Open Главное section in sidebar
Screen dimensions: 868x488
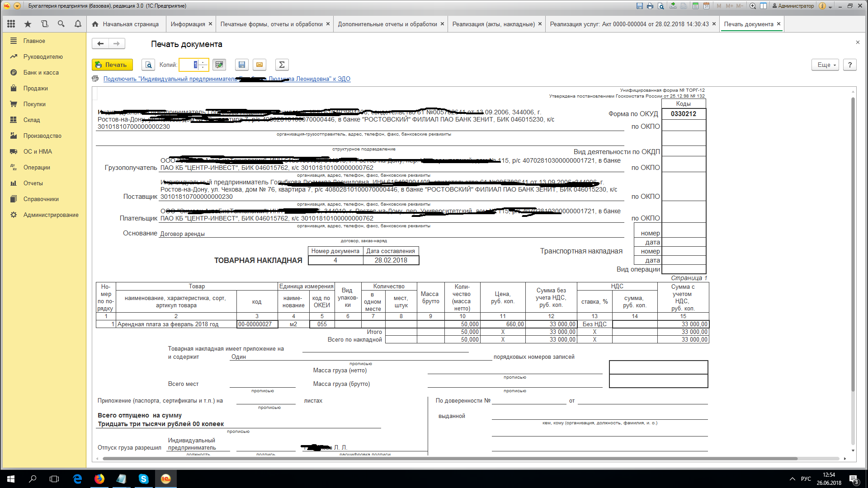point(44,41)
